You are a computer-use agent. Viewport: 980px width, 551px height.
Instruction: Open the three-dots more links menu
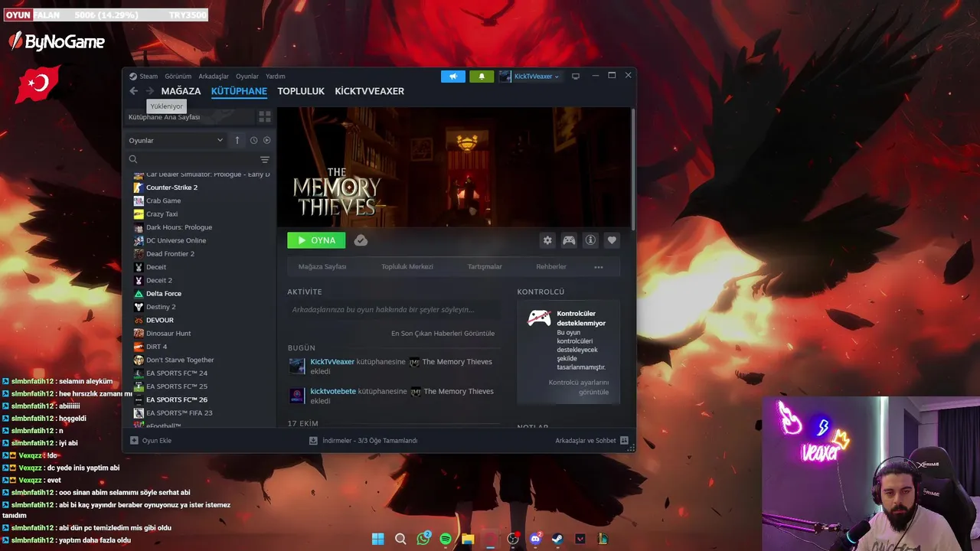[599, 267]
